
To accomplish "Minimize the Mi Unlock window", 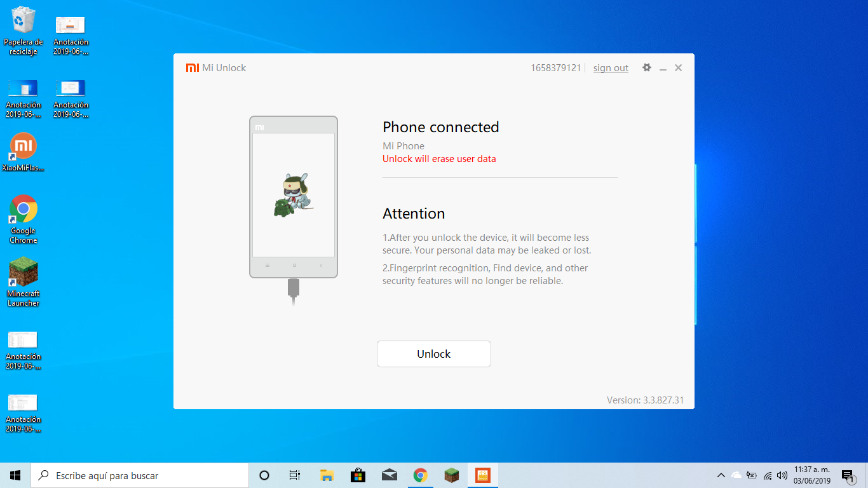I will coord(663,68).
